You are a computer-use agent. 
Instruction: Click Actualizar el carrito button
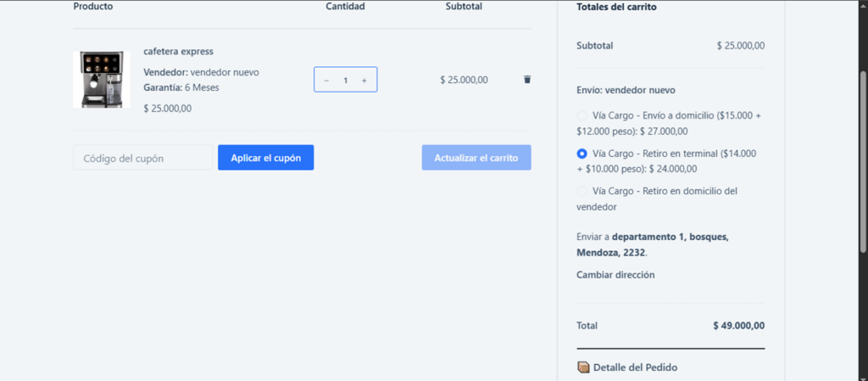(476, 158)
